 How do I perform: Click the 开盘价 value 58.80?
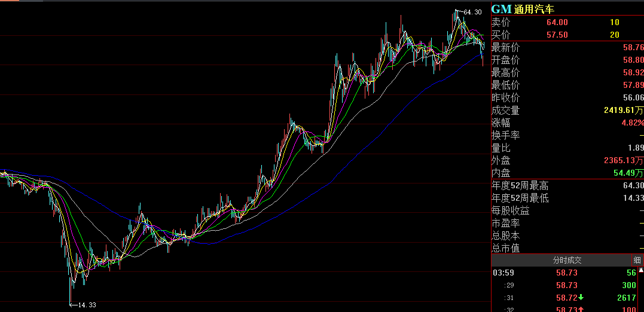633,60
